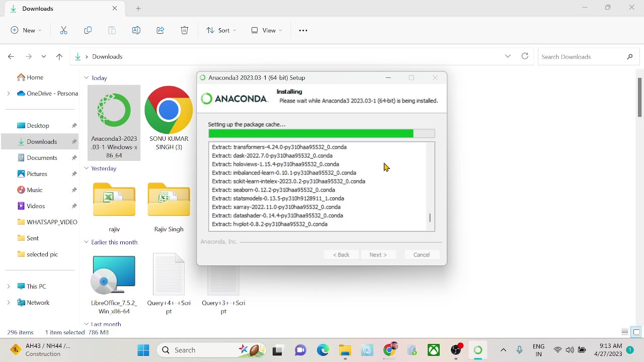This screenshot has width=644, height=362.
Task: Click Cancel in Anaconda3 Setup
Action: click(422, 254)
